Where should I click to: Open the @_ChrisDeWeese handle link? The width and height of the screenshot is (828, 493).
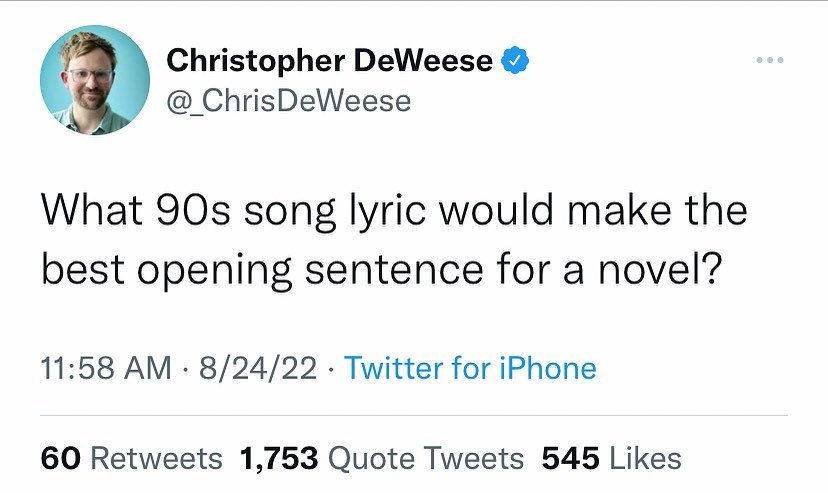click(288, 101)
